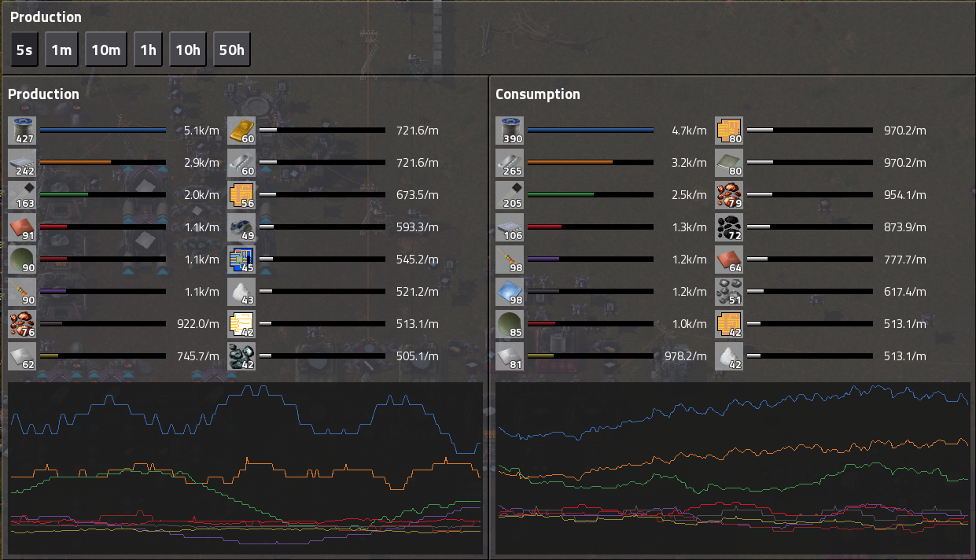Screen dimensions: 976x560
Task: Select the blue circuit board icon showing 45
Action: (241, 260)
